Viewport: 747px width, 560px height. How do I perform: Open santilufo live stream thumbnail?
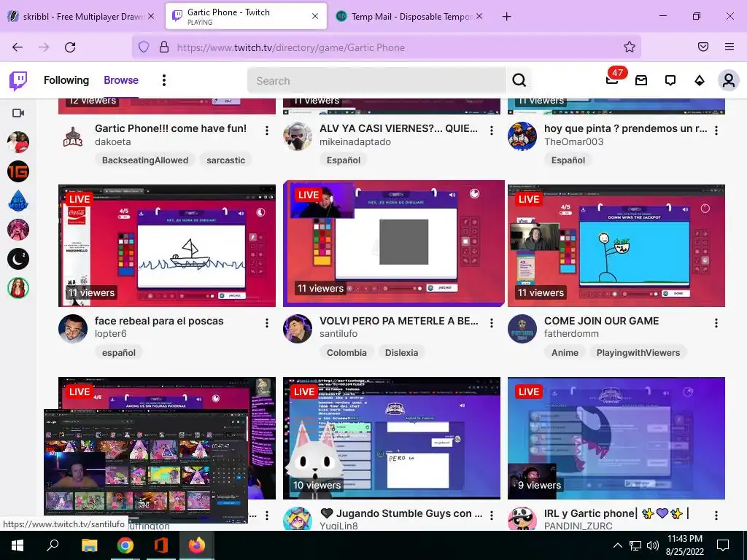(x=393, y=243)
